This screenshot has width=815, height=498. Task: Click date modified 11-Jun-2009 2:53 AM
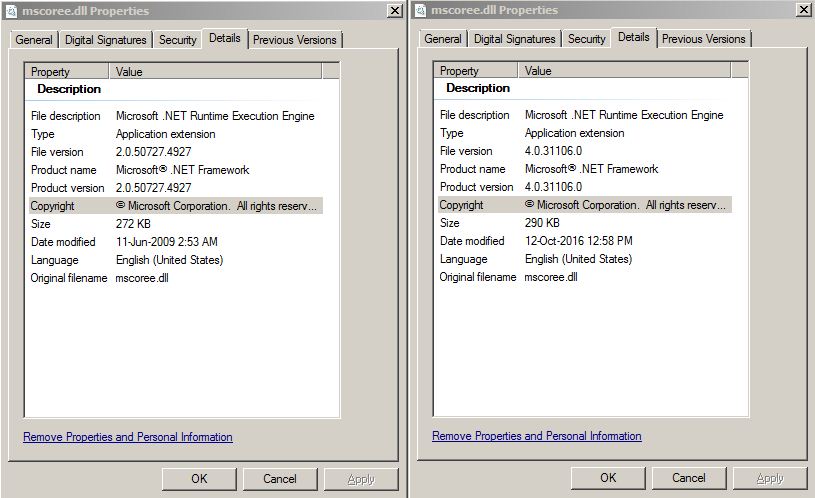167,242
